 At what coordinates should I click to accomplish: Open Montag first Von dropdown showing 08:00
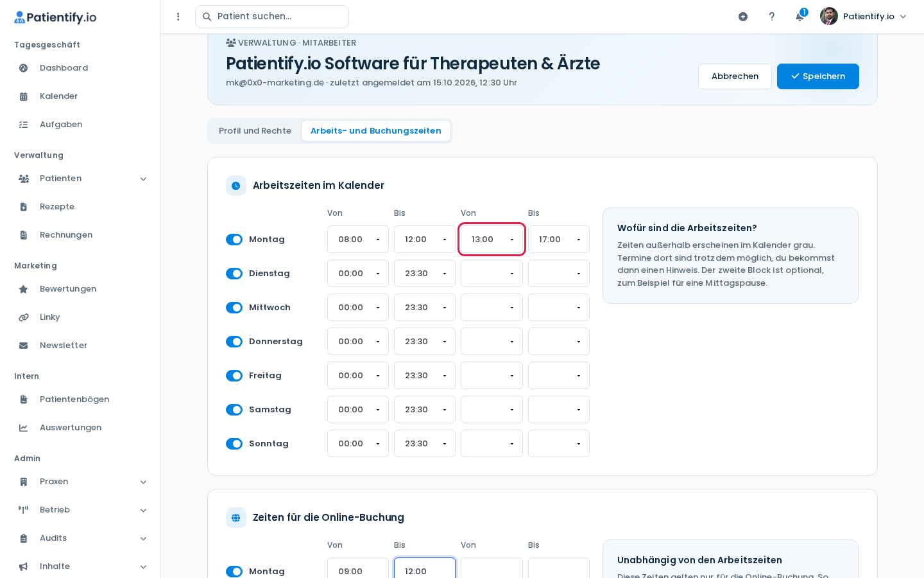point(358,240)
